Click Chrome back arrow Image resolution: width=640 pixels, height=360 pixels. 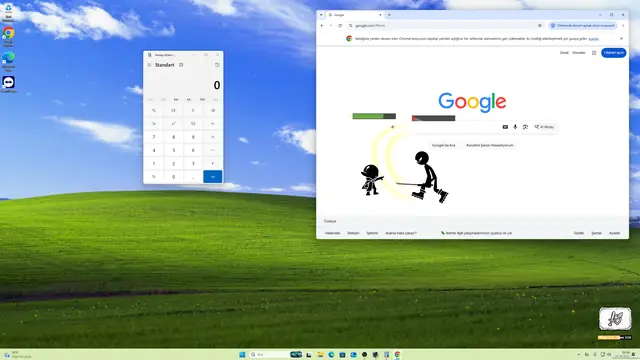(322, 25)
